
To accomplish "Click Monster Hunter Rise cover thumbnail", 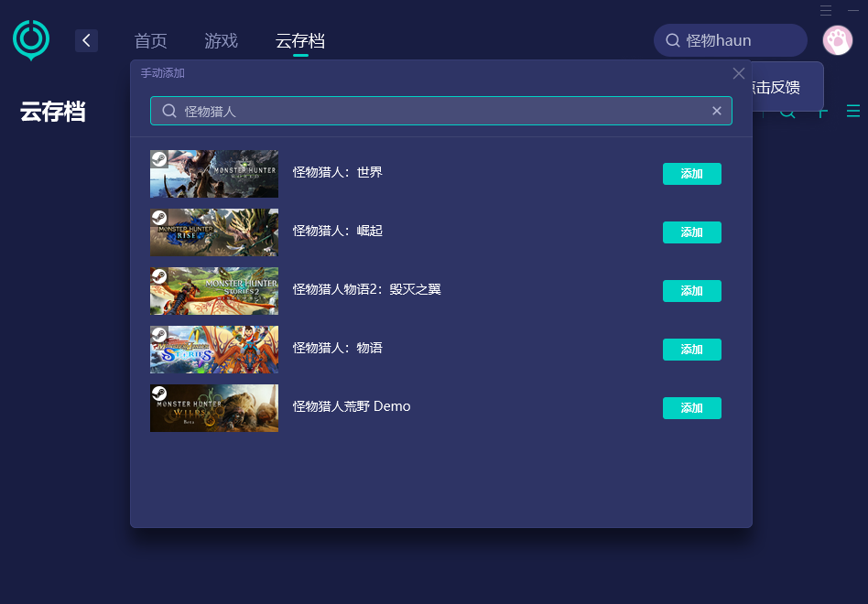I will [x=214, y=232].
